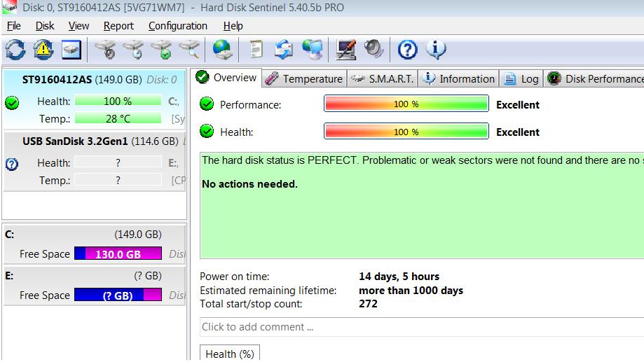Click the E: free space (? GB) bar
Viewport: 644px width, 362px height.
pos(118,295)
